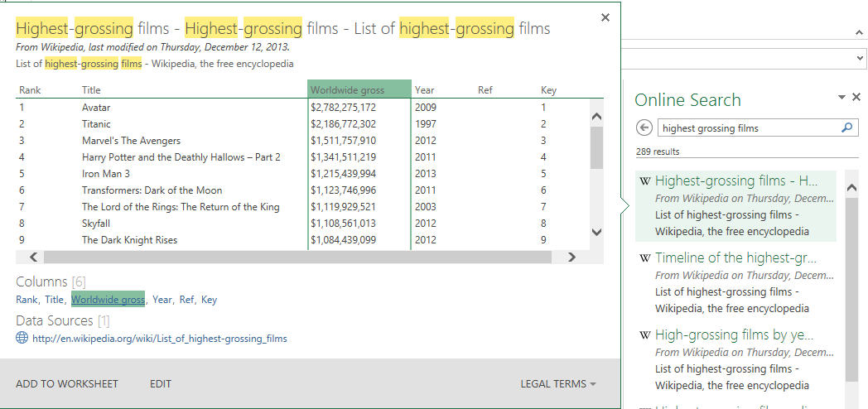Click the Year link in Columns list
The image size is (868, 409).
(x=162, y=300)
